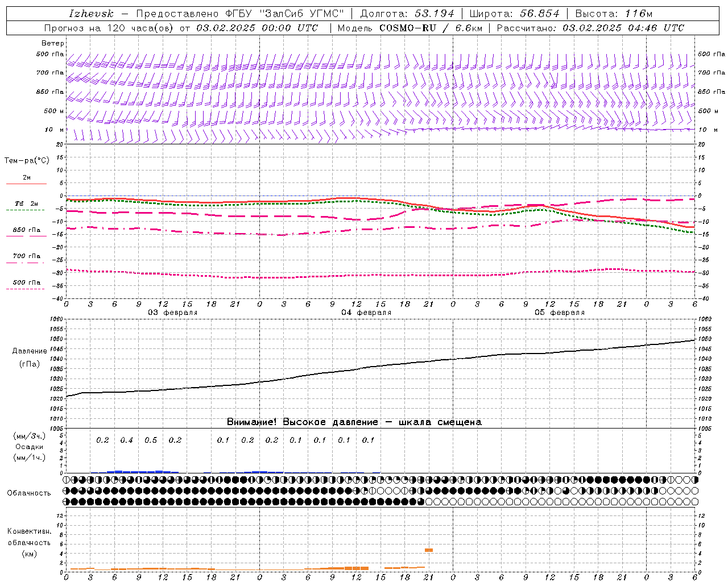Click the precipitation value 0.4
Screen dimensions: 728x582
(126, 440)
